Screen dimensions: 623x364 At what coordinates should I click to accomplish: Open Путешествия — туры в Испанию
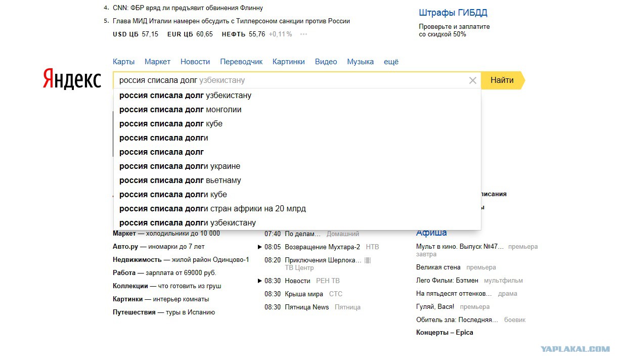tap(164, 312)
